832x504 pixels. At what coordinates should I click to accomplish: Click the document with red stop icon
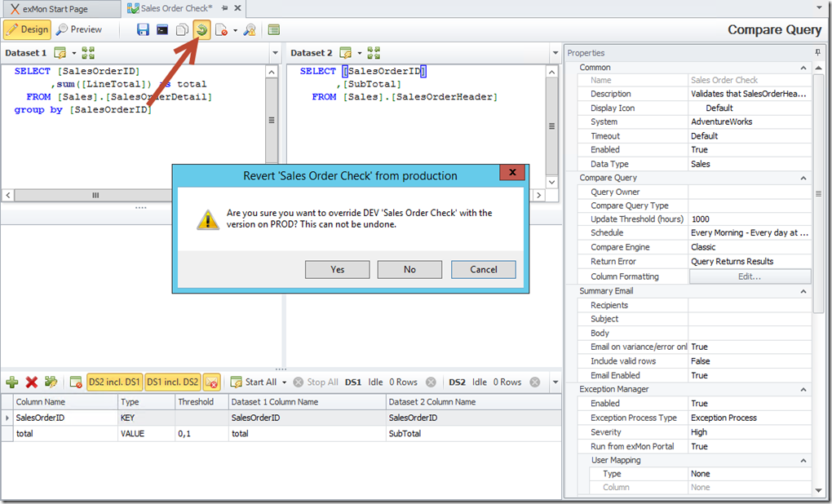point(221,29)
